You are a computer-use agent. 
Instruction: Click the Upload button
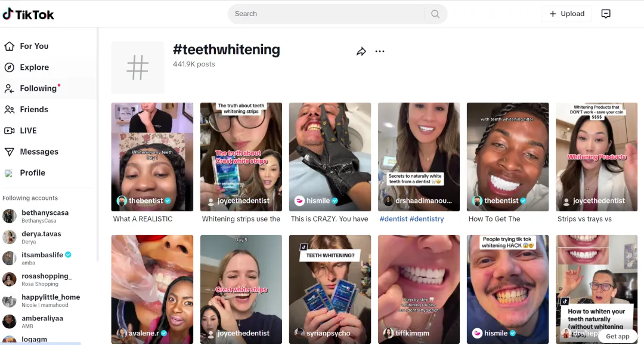(566, 14)
